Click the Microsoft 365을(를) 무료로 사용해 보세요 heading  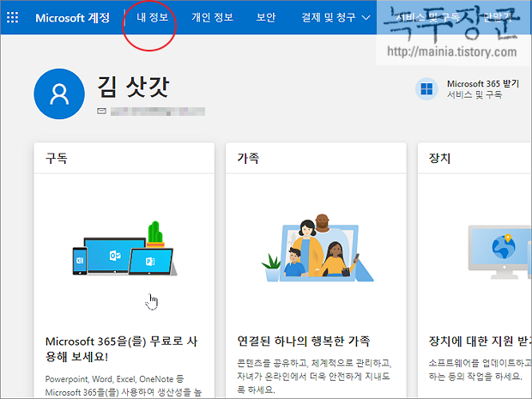(122, 348)
